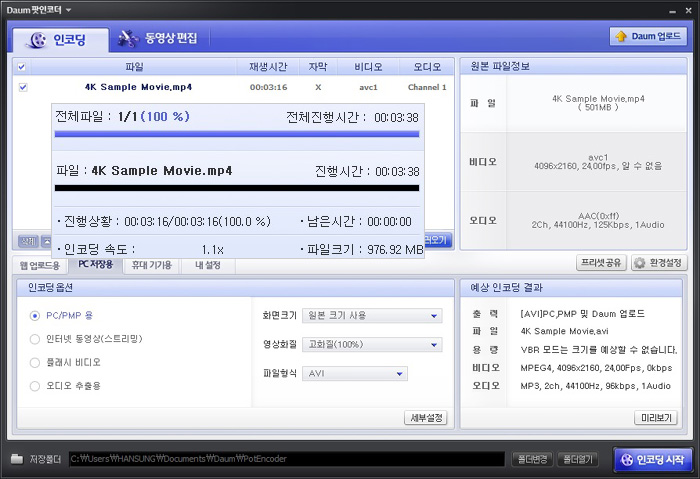Viewport: 700px width, 479px height.
Task: Expand the 화면크기 dropdown
Action: click(372, 316)
